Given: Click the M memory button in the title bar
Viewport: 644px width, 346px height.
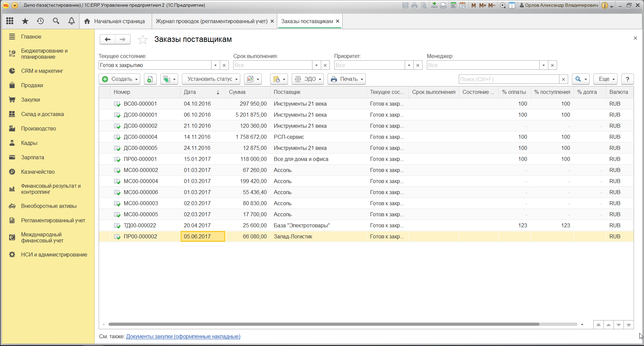Looking at the screenshot, I should pos(474,5).
